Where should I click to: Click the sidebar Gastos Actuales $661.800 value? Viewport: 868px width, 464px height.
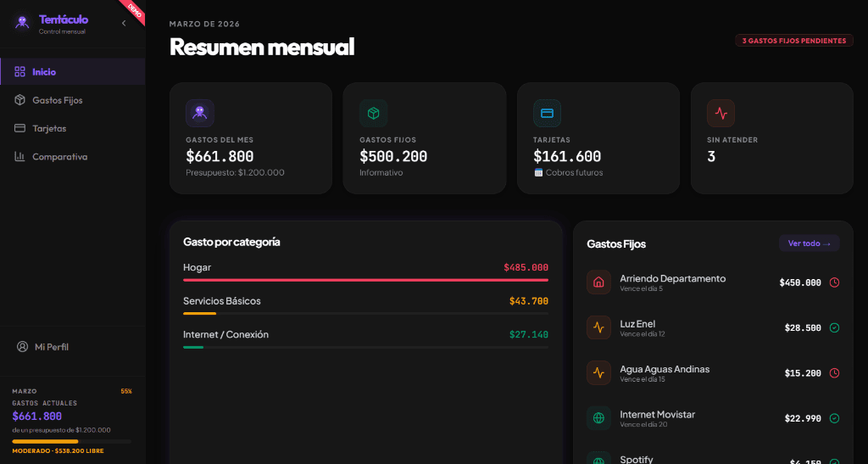37,416
